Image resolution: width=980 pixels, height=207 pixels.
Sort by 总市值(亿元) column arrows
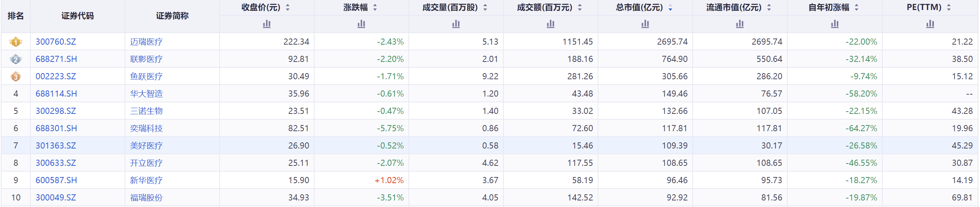click(670, 7)
